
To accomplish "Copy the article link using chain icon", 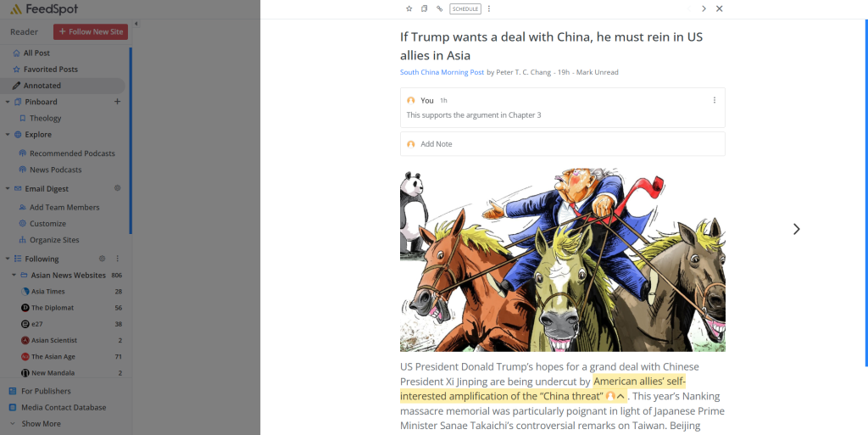I will coord(440,8).
